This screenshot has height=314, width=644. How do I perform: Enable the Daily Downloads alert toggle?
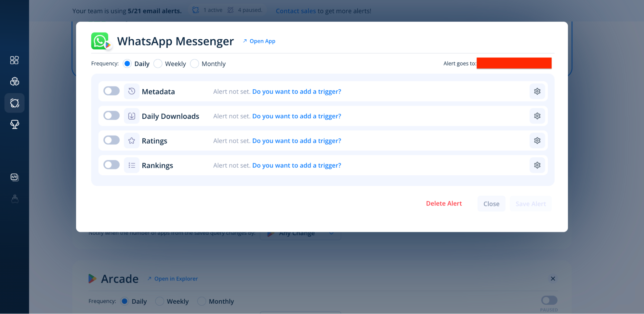(x=111, y=116)
